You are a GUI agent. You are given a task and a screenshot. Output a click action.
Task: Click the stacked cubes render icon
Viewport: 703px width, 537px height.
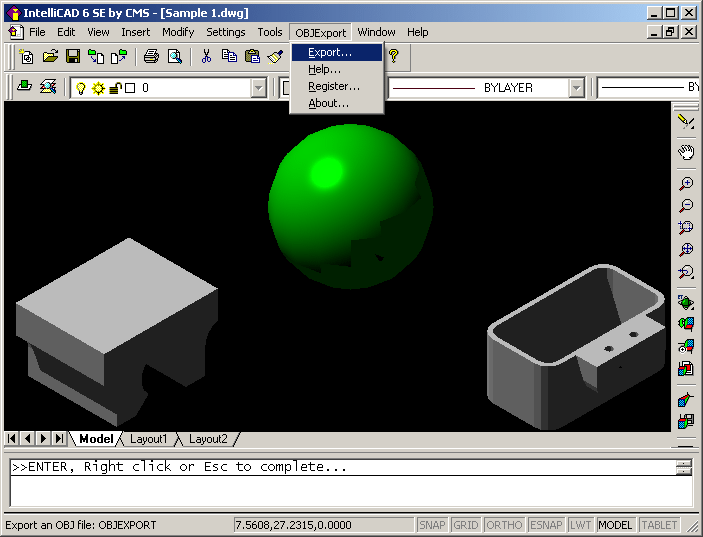point(686,368)
